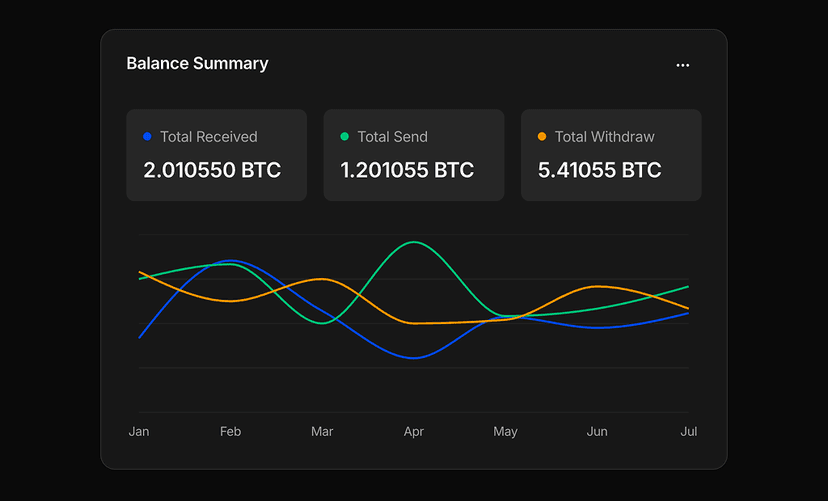Click the blue line's lowest dip above Apr
The height and width of the screenshot is (501, 828).
(x=413, y=358)
